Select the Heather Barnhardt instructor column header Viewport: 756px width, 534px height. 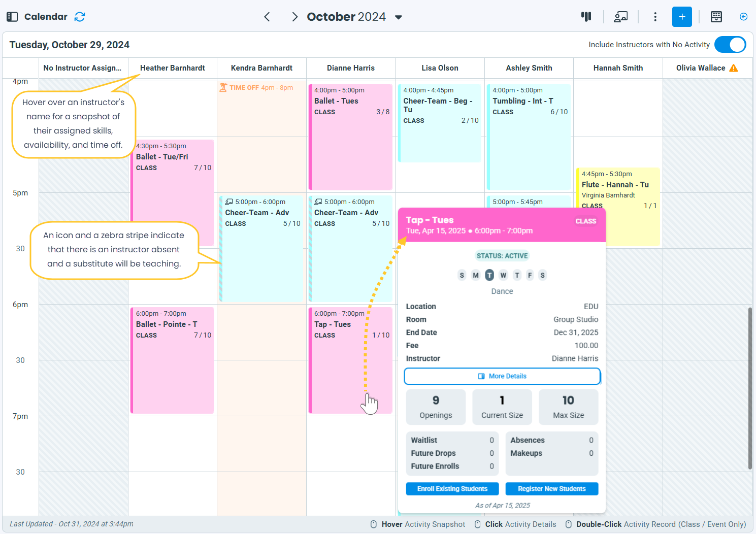(x=173, y=68)
